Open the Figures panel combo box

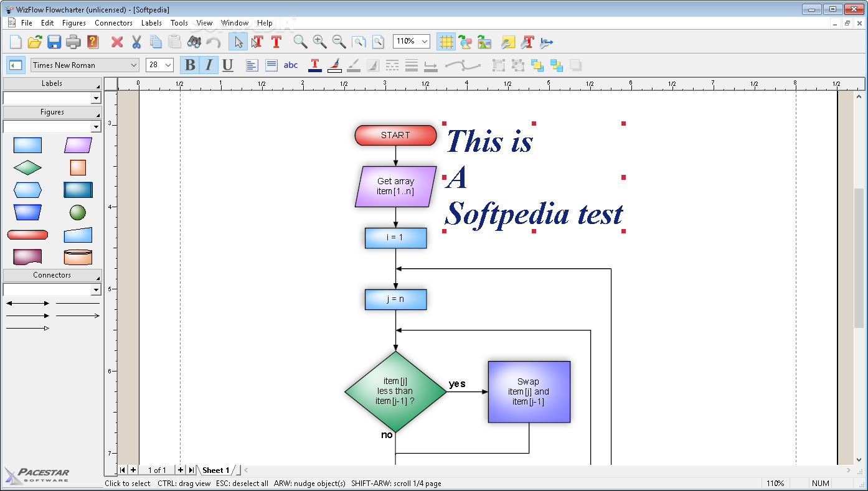coord(52,126)
